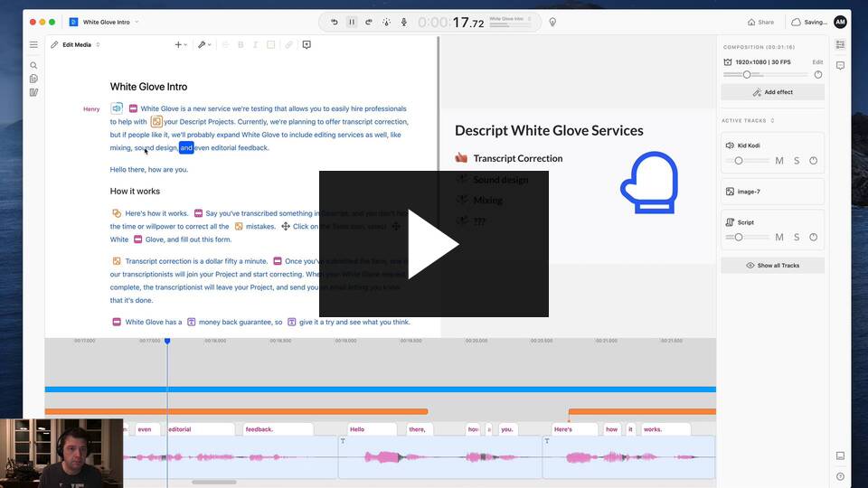Click the box highlight format icon

coord(270,45)
